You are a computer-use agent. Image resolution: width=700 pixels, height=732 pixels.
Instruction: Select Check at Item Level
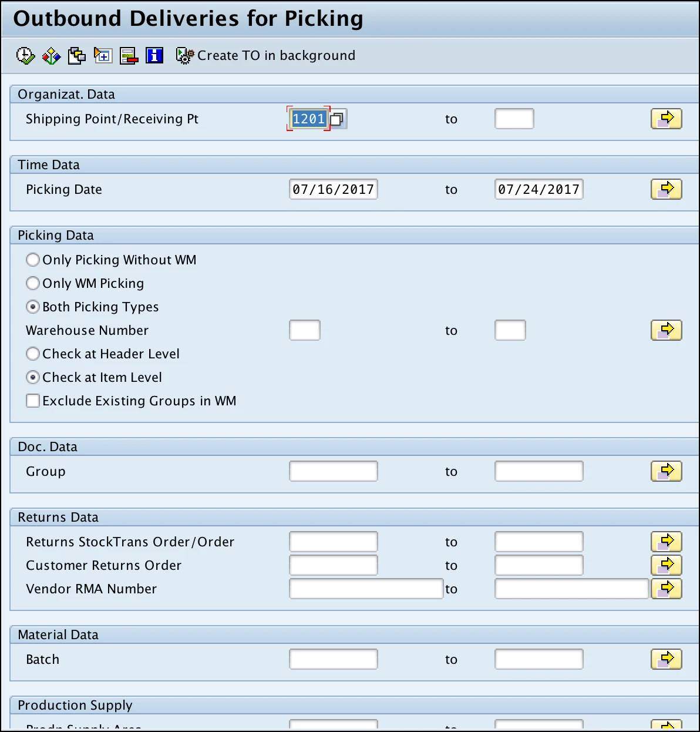(33, 377)
